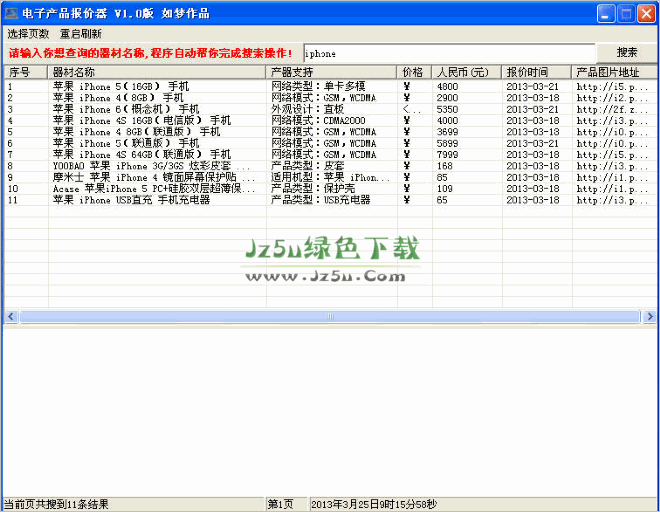
Task: Click the 价格 column header
Action: 414,72
